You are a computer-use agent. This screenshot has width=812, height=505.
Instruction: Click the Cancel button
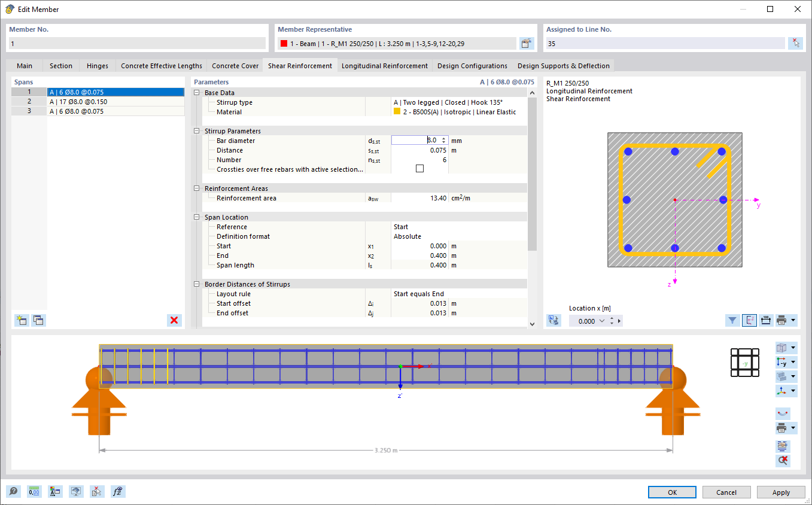[x=726, y=492]
